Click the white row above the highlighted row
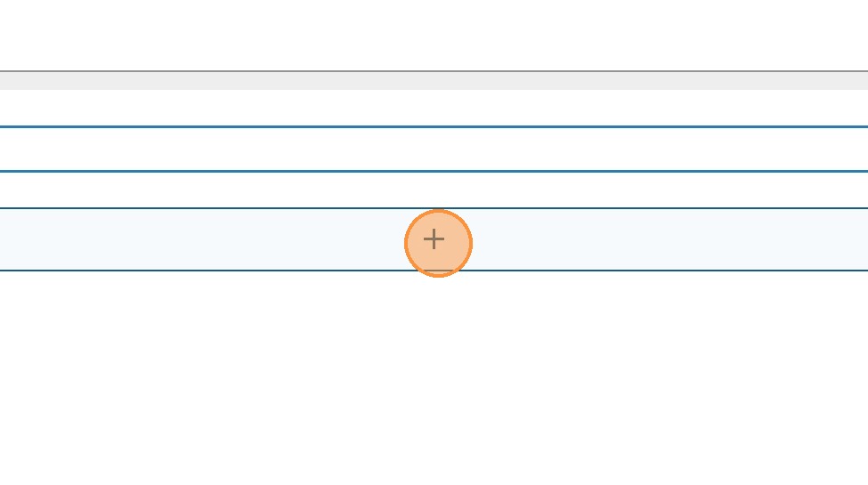 pyautogui.click(x=434, y=190)
